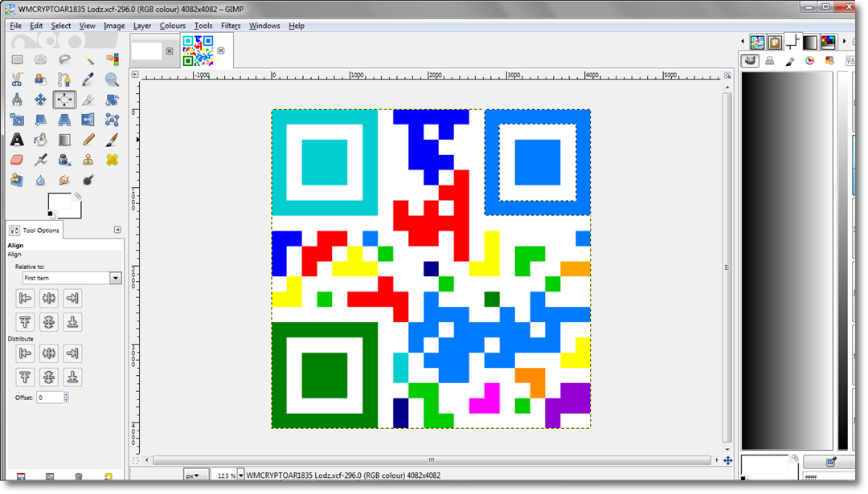Select the Text tool
Screen dimensions: 868x494
coord(17,140)
